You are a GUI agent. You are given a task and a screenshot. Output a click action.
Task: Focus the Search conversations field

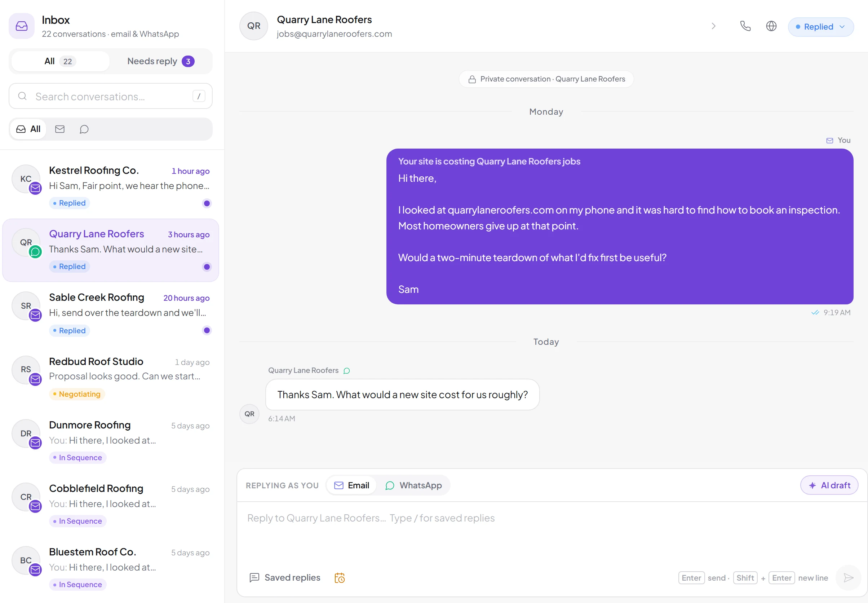[x=111, y=96]
